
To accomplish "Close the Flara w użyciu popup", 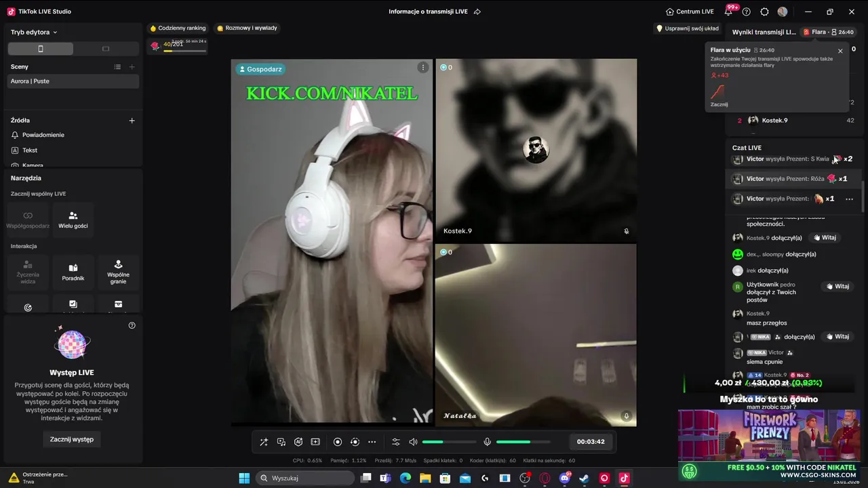I will 840,51.
